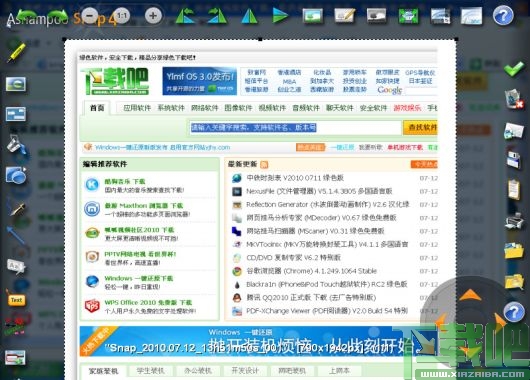Click the plain yellow folder icon on the right

tap(514, 281)
